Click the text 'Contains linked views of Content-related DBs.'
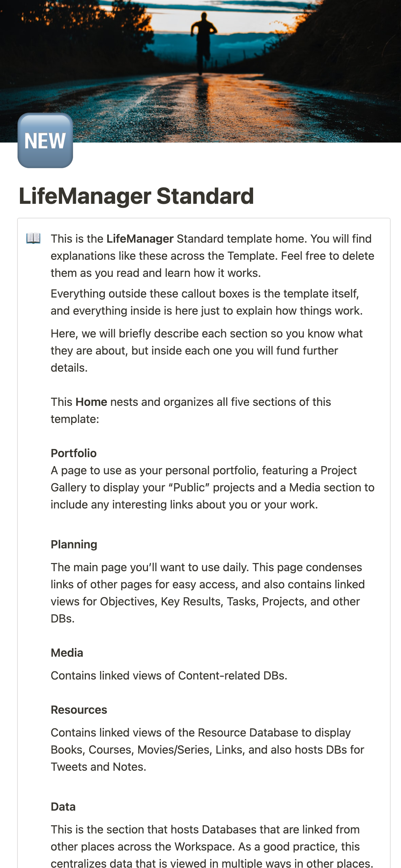This screenshot has width=401, height=868. (169, 676)
